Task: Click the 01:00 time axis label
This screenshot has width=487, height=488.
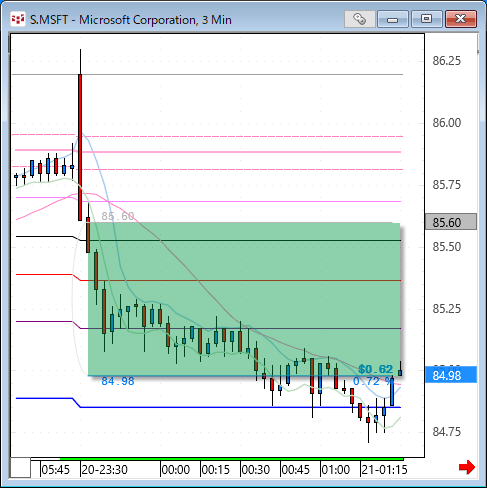Action: click(336, 470)
